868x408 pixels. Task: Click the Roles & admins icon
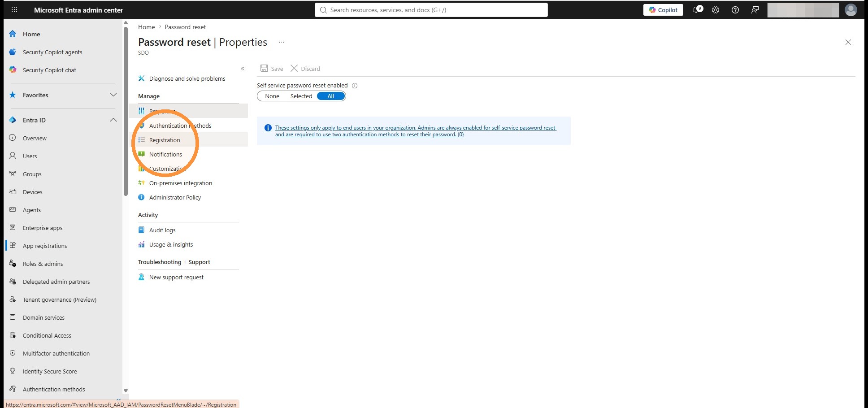[13, 264]
